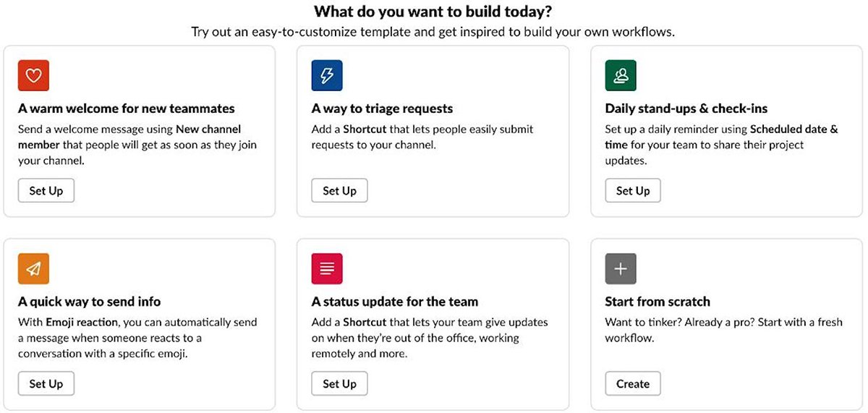Image resolution: width=868 pixels, height=413 pixels.
Task: Click the orange paper plane icon
Action: coord(33,268)
